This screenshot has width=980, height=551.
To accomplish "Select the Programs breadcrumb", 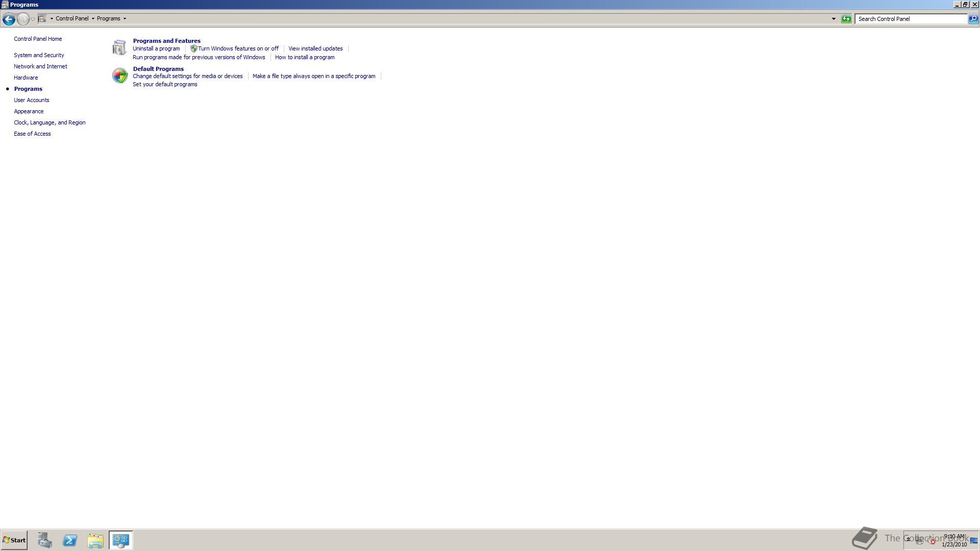I will [109, 18].
